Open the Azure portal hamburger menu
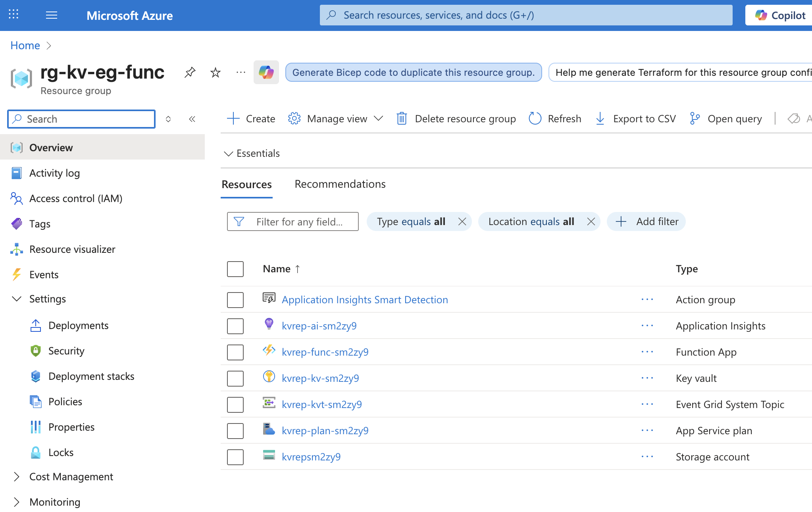812x512 pixels. coord(52,15)
